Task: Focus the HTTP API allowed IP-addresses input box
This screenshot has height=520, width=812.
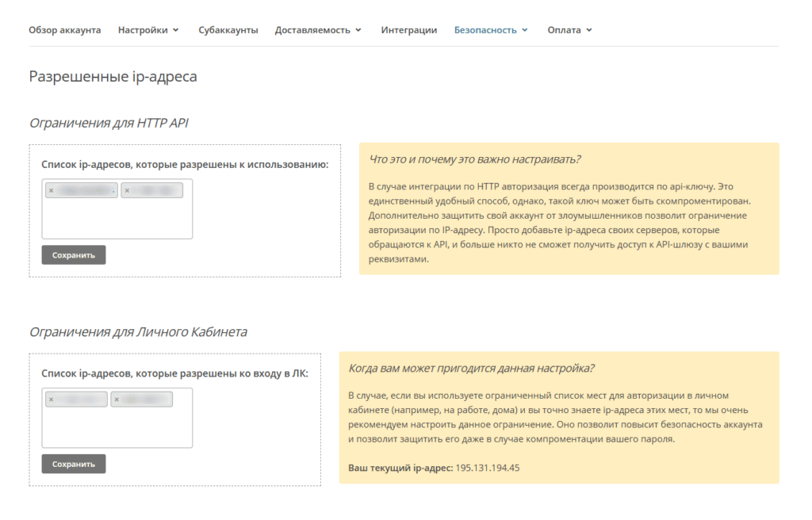Action: (117, 220)
